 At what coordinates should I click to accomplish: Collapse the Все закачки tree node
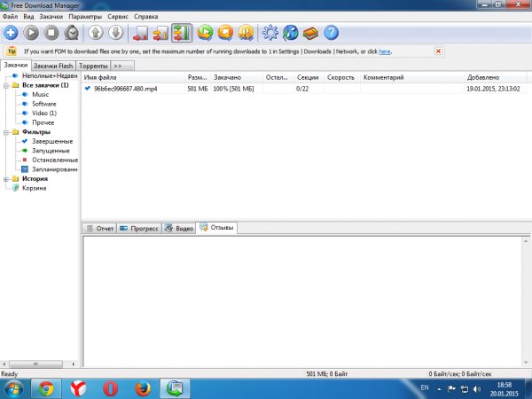(x=6, y=85)
